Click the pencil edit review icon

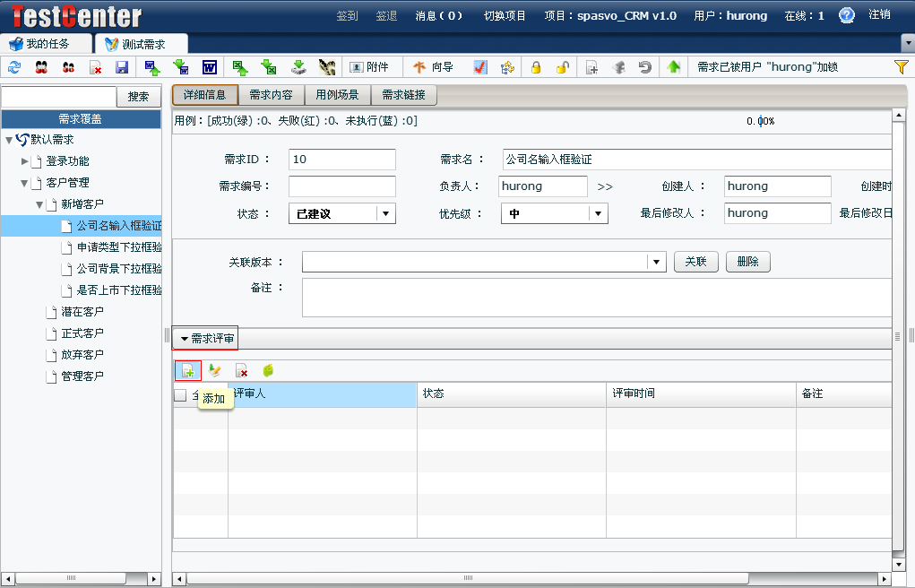point(215,370)
